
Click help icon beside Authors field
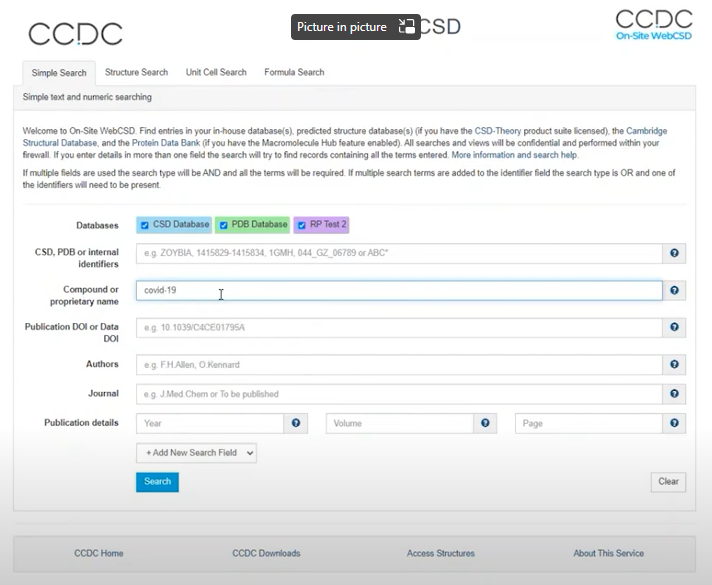[x=675, y=365]
